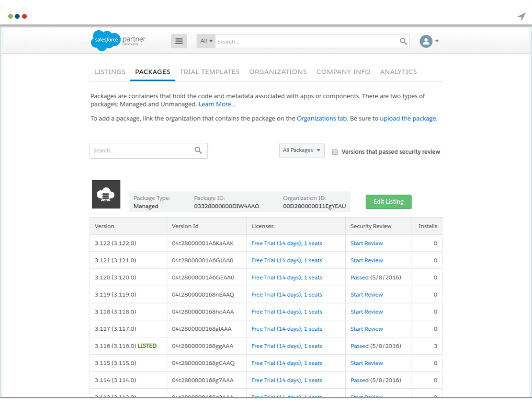The width and height of the screenshot is (532, 417).
Task: Open Free Trial license for version 3.122
Action: (287, 243)
